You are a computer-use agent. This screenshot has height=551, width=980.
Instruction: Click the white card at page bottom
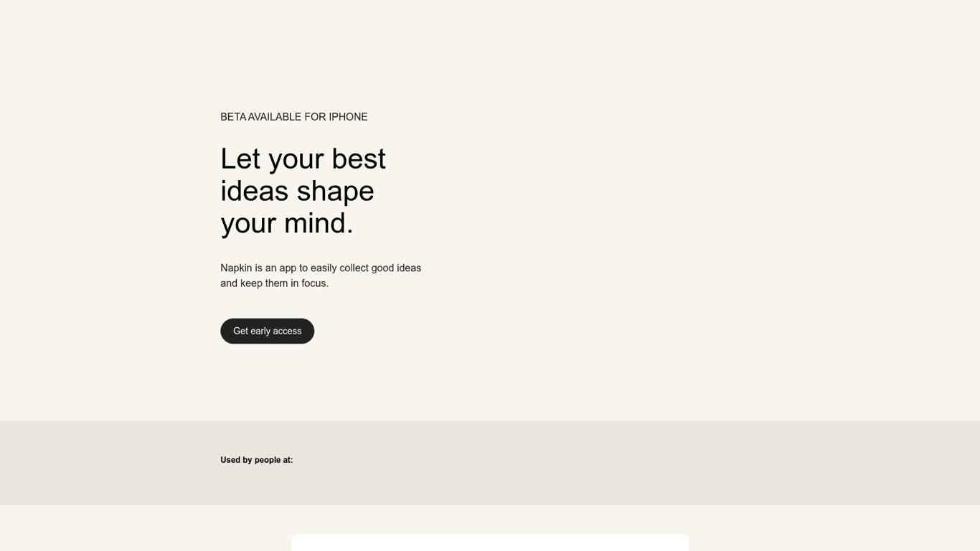point(489,542)
